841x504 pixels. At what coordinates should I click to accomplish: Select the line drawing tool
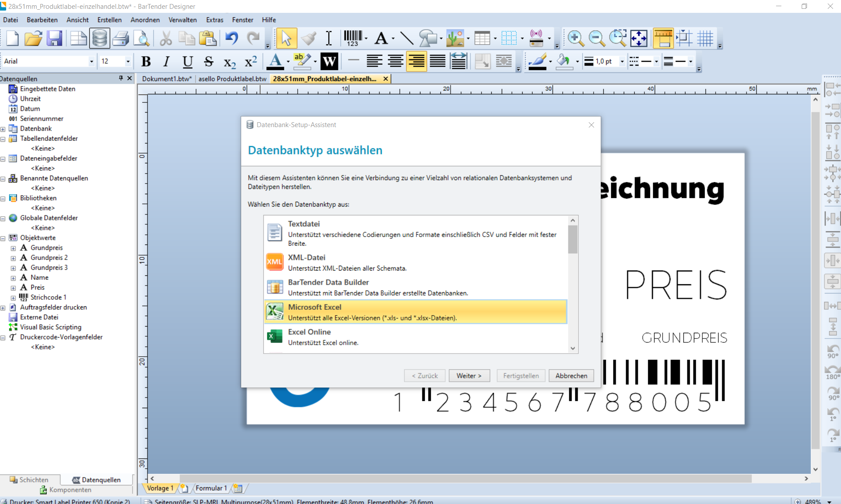(x=406, y=39)
